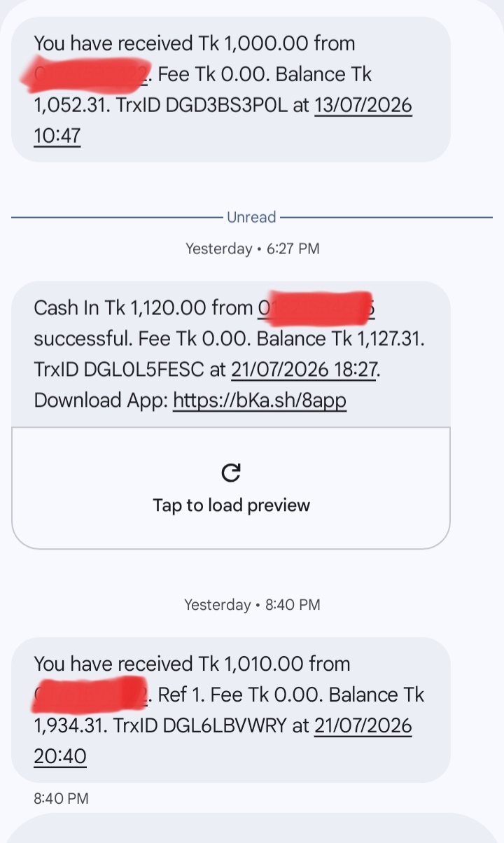Tap the underlined 10:47 time text
This screenshot has width=504, height=843.
(x=57, y=136)
